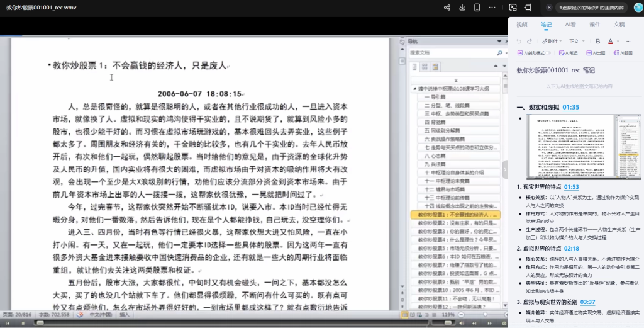Switch to the AI看 tab
This screenshot has width=644, height=328.
[x=570, y=25]
